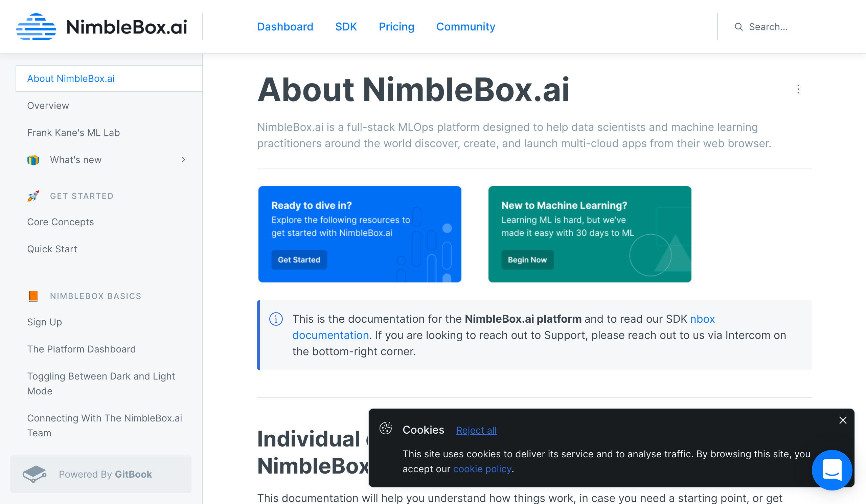
Task: Click the cookie icon in the banner
Action: (x=386, y=429)
